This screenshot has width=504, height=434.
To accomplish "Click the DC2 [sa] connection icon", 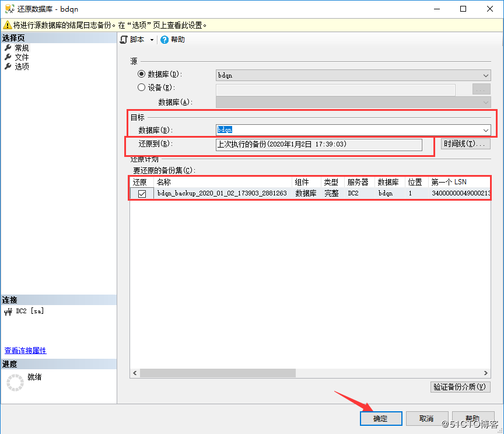I will point(8,311).
